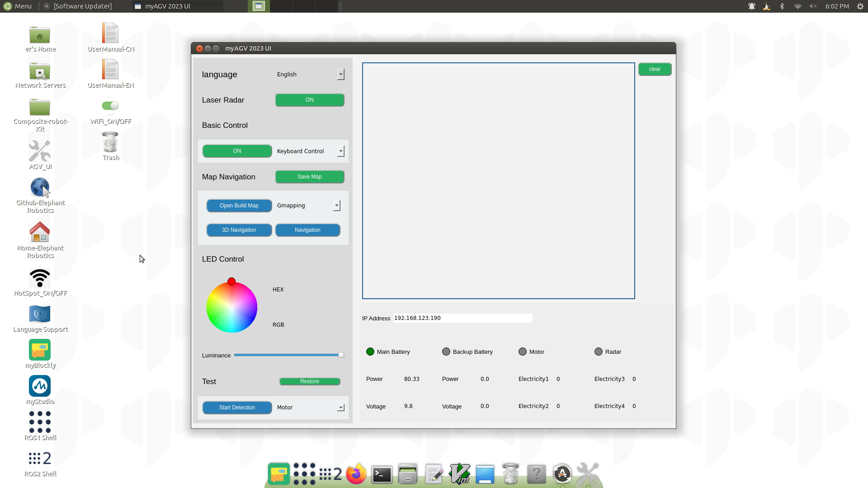Image resolution: width=868 pixels, height=488 pixels.
Task: Open the language selection dropdown
Action: (x=340, y=74)
